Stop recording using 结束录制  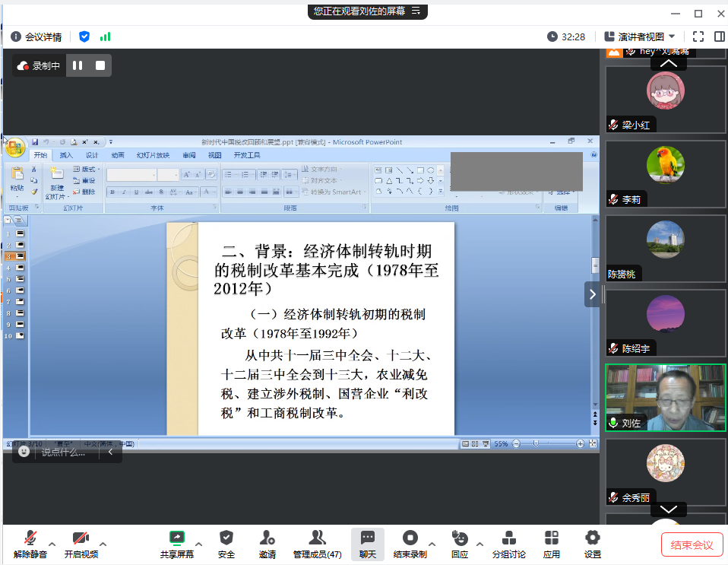[x=410, y=544]
